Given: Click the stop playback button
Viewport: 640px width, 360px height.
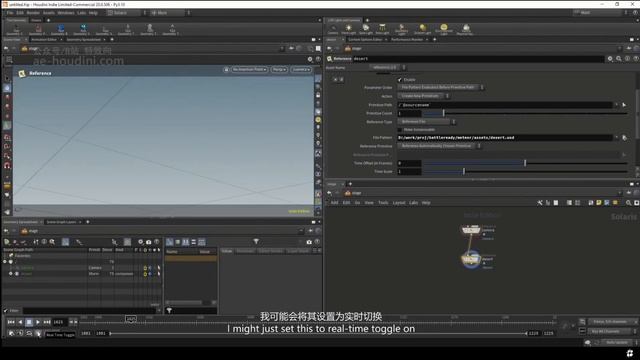Looking at the screenshot, I should pyautogui.click(x=29, y=322).
